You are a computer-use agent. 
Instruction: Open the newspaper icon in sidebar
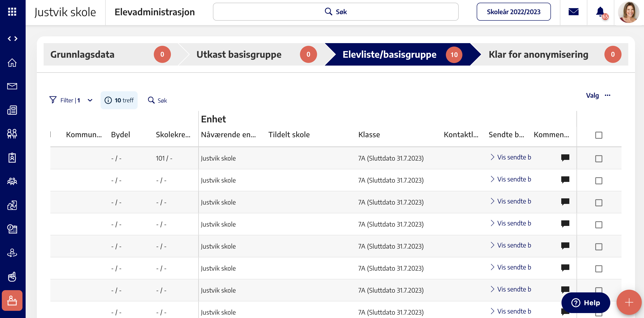coord(12,110)
